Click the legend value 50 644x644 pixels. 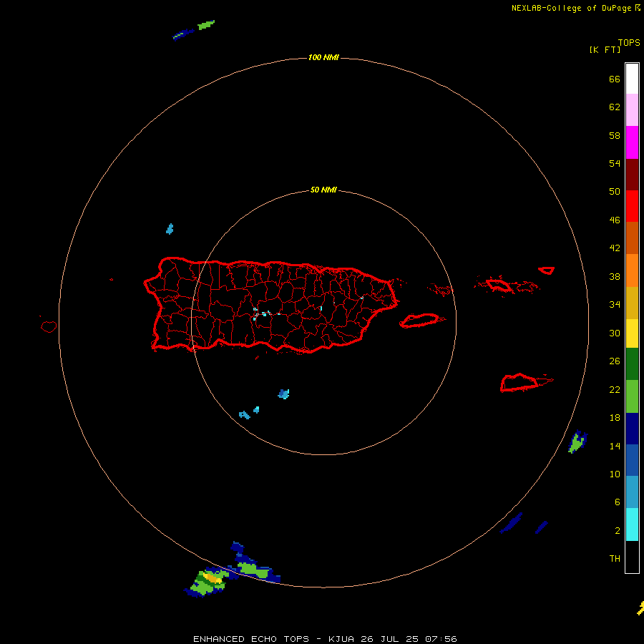[x=615, y=192]
